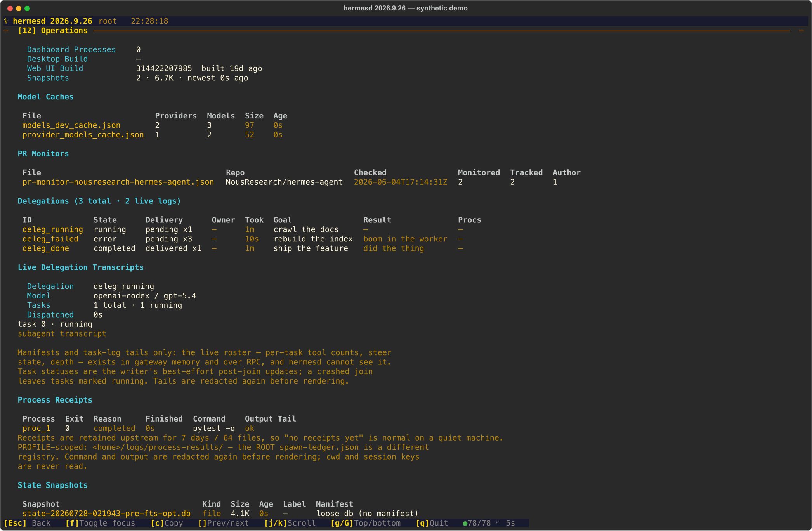Image resolution: width=812 pixels, height=531 pixels.
Task: Select state-20260728-021943-pre-fts-opt.db snapshot
Action: pos(106,514)
